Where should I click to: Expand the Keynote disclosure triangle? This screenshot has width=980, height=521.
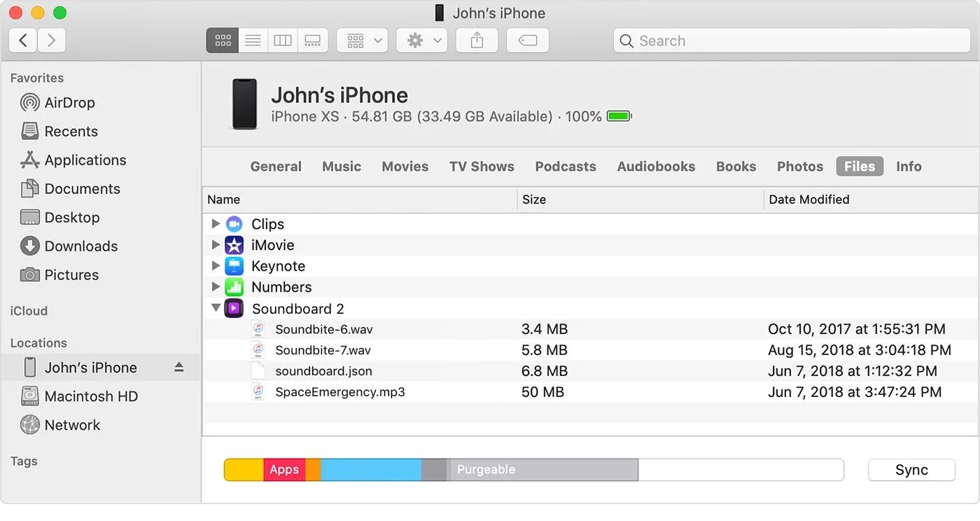coord(216,266)
